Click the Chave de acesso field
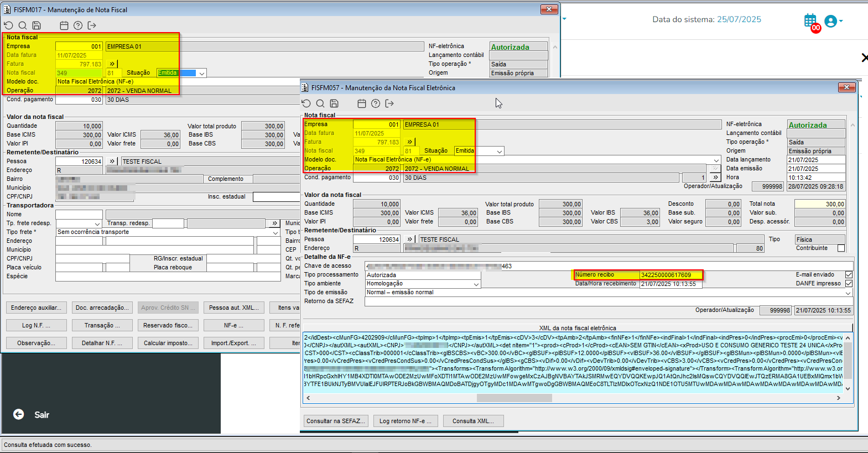This screenshot has width=868, height=453. pos(609,266)
